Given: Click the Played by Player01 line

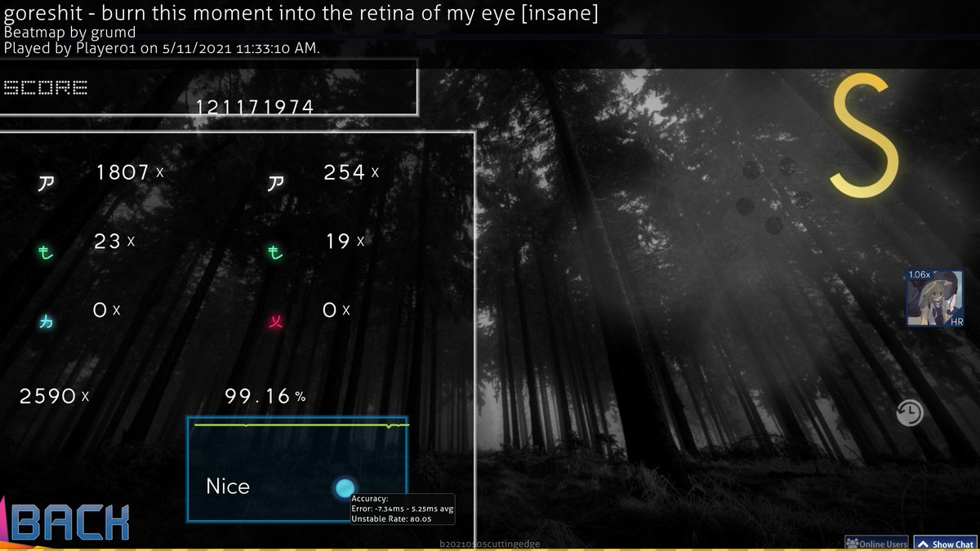Looking at the screenshot, I should point(162,48).
